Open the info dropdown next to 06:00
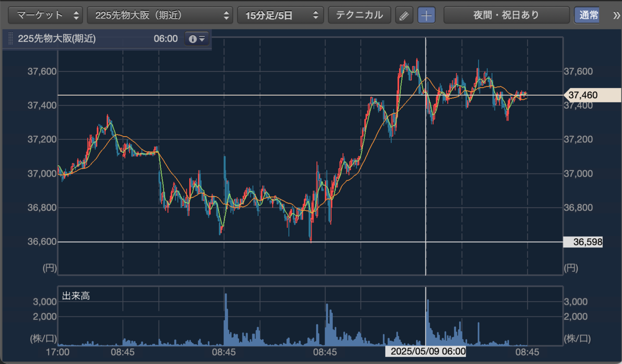This screenshot has width=622, height=364. click(197, 39)
